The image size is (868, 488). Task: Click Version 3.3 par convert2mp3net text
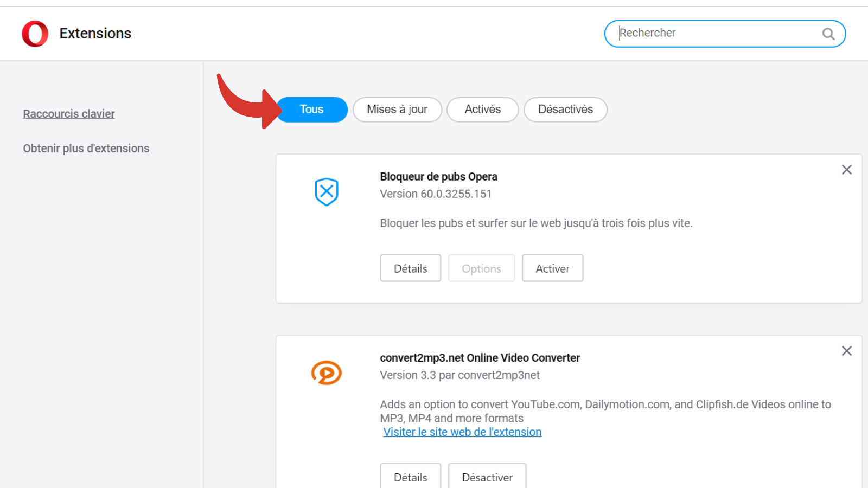[x=459, y=375]
